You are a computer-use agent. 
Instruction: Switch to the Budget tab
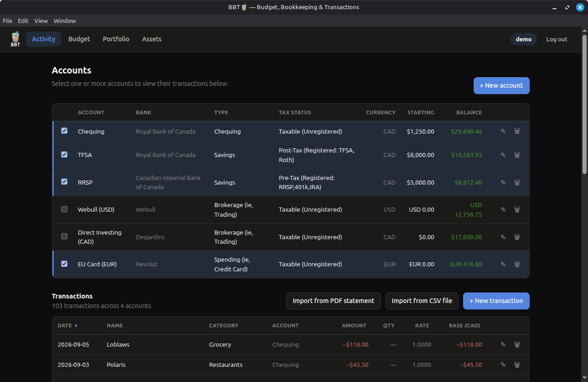(x=79, y=39)
